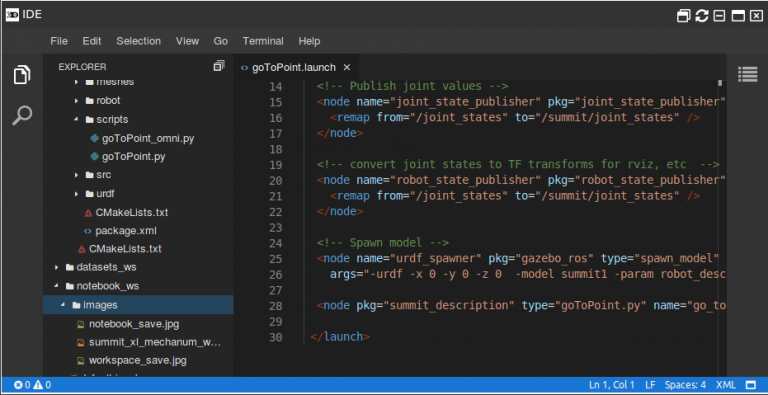
Task: Click the Spaces: 4 indentation setting
Action: [x=686, y=385]
